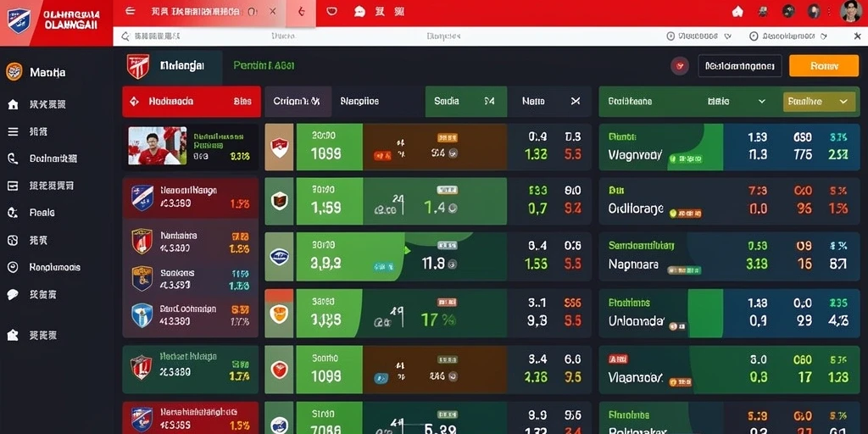Click the white home icon at top right
The height and width of the screenshot is (434, 868).
click(737, 12)
